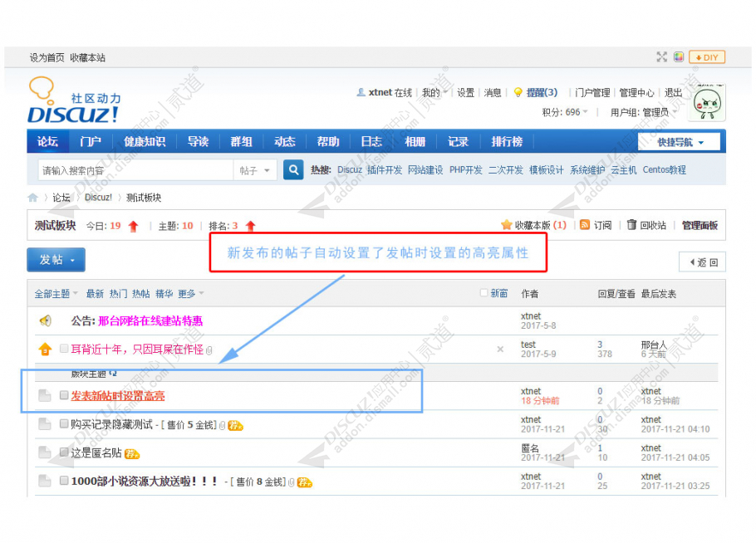Click into the search input field
This screenshot has height=543, width=756.
[136, 170]
